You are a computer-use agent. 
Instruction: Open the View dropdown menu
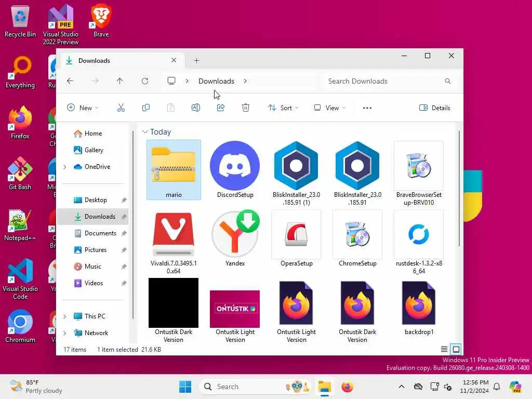(x=329, y=108)
